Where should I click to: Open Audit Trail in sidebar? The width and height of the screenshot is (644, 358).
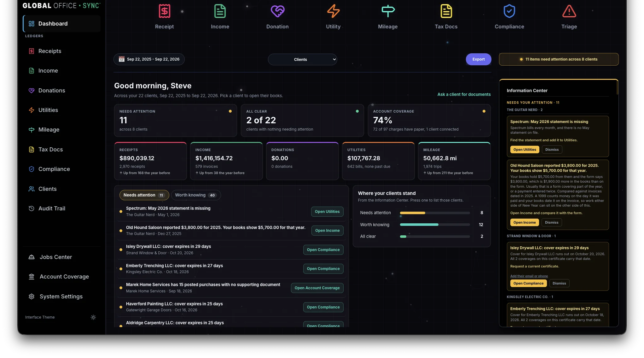(x=62, y=208)
